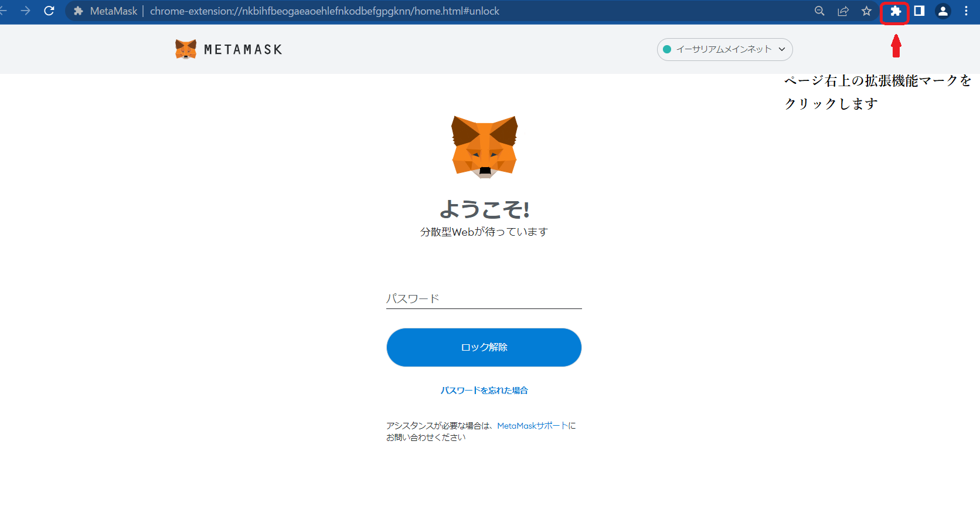The width and height of the screenshot is (980, 509).
Task: View extension site info puzzle icon in address bar
Action: pyautogui.click(x=78, y=11)
